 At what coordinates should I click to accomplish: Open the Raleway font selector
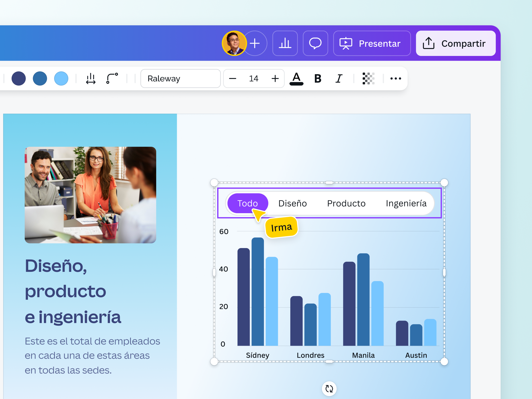coord(180,78)
